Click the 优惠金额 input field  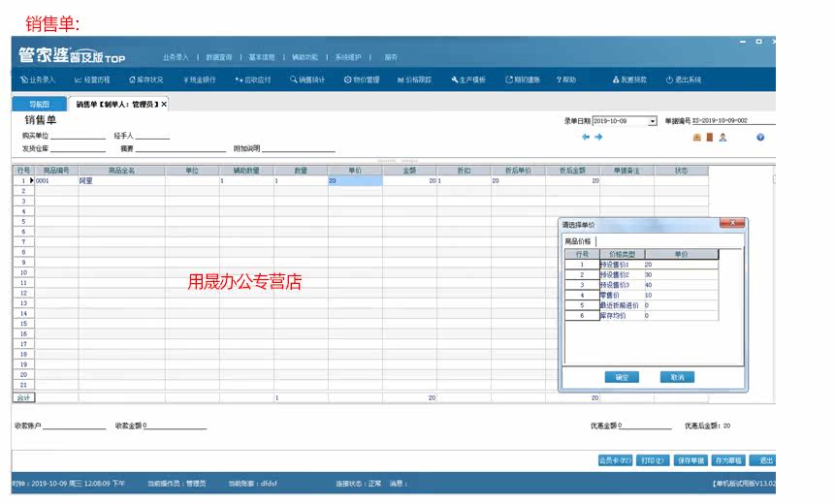(645, 425)
